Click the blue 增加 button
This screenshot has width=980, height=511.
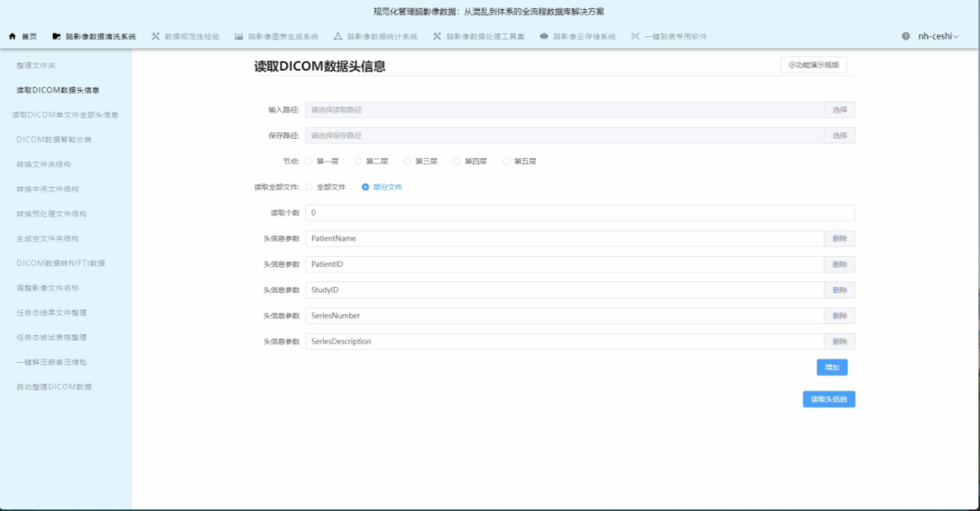tap(832, 368)
